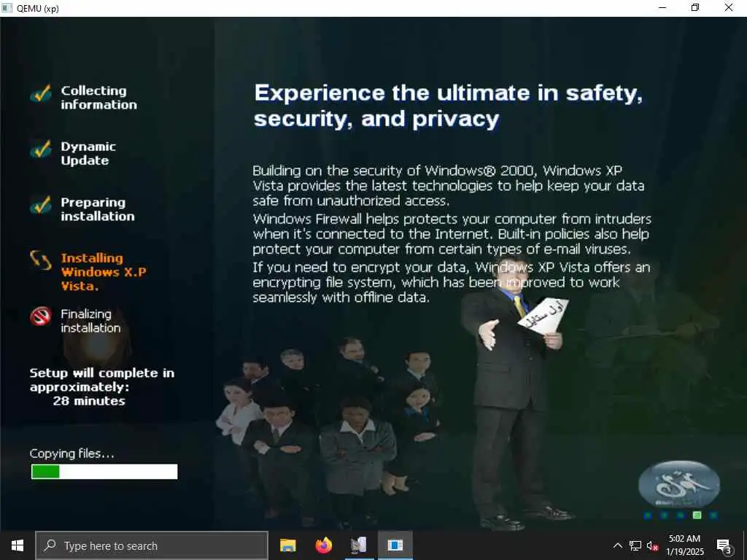Open the taskbar app right of Firefox

pyautogui.click(x=359, y=545)
